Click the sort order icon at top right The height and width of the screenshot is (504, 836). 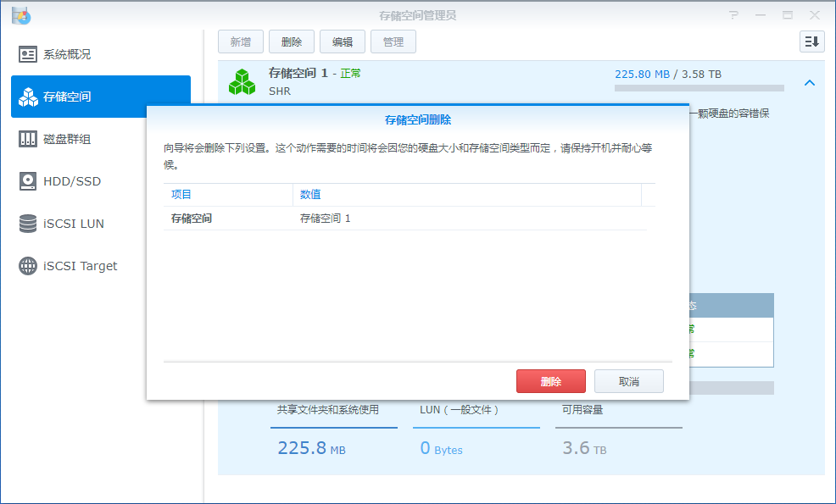[811, 42]
